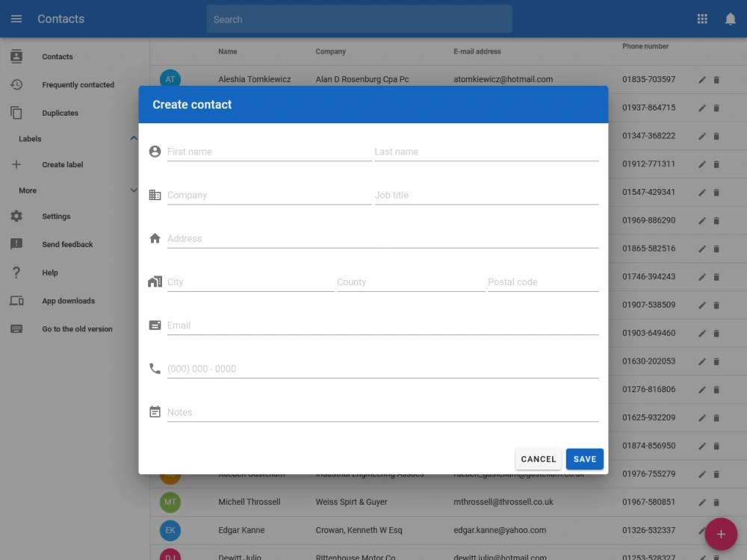The width and height of the screenshot is (747, 560).
Task: Click the E-mail address column header
Action: click(x=477, y=52)
